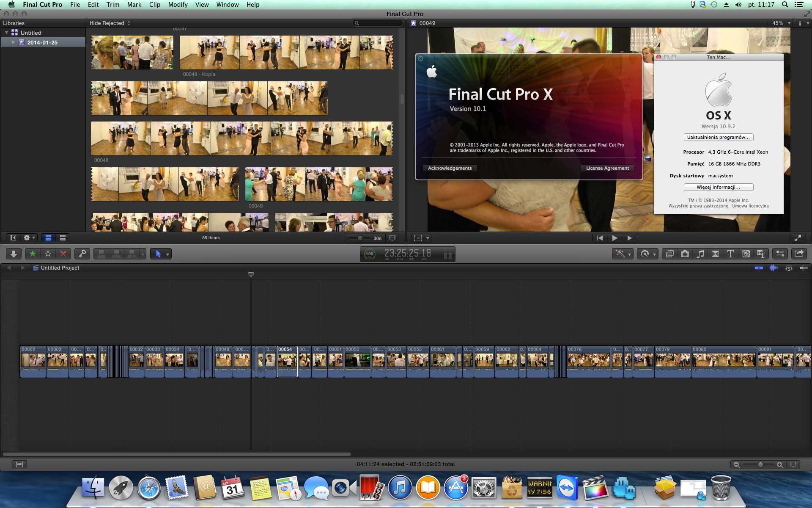Click the Share project button

pos(799,254)
